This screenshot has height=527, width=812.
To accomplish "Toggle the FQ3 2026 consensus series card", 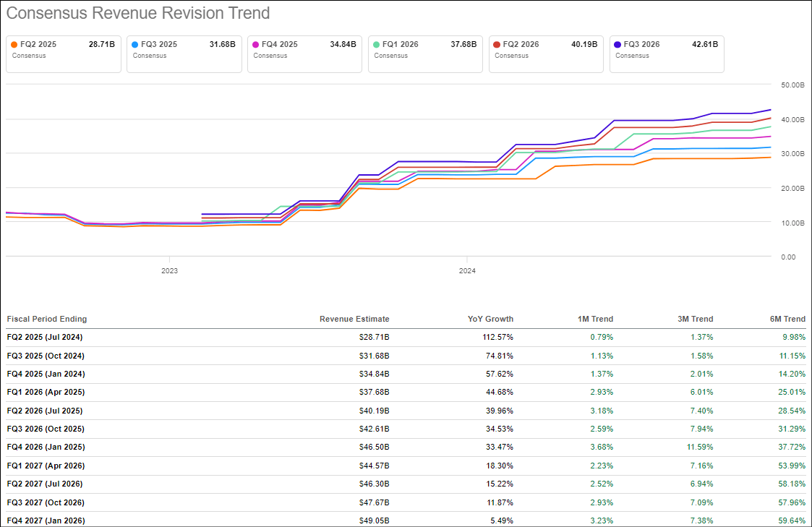I will [x=667, y=53].
